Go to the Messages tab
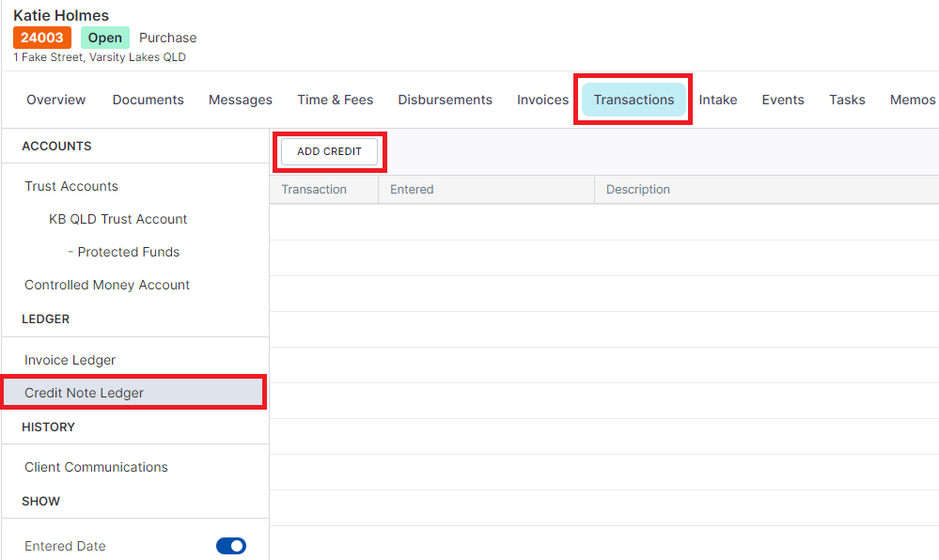This screenshot has height=560, width=939. [240, 100]
